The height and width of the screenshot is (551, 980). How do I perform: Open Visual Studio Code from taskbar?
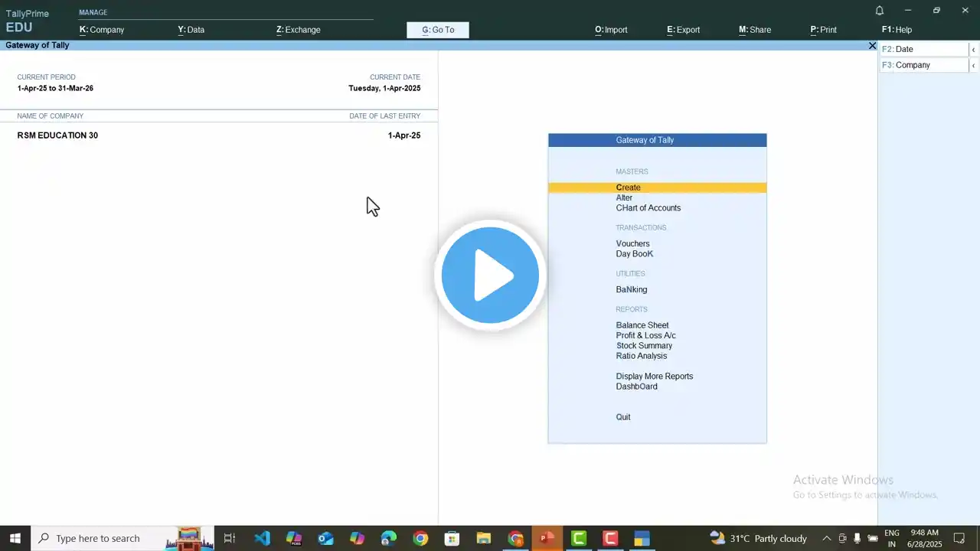click(262, 538)
